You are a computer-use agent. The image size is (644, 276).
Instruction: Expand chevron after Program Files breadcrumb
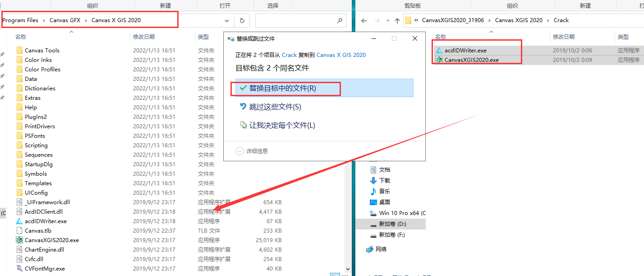pyautogui.click(x=44, y=20)
